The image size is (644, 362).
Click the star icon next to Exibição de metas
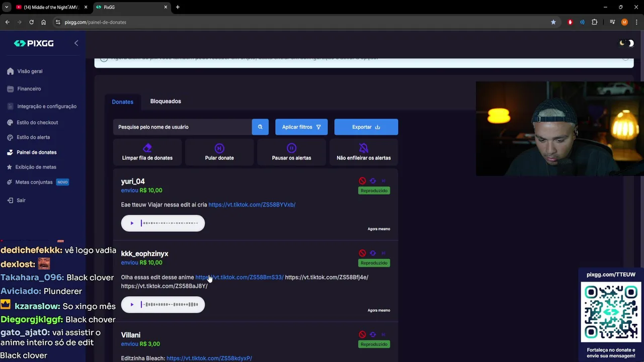10,167
